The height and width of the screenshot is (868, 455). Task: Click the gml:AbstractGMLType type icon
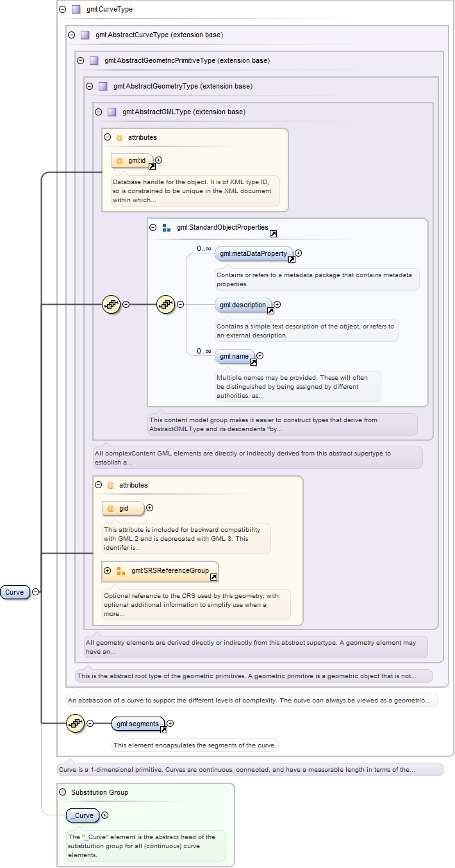(x=112, y=112)
